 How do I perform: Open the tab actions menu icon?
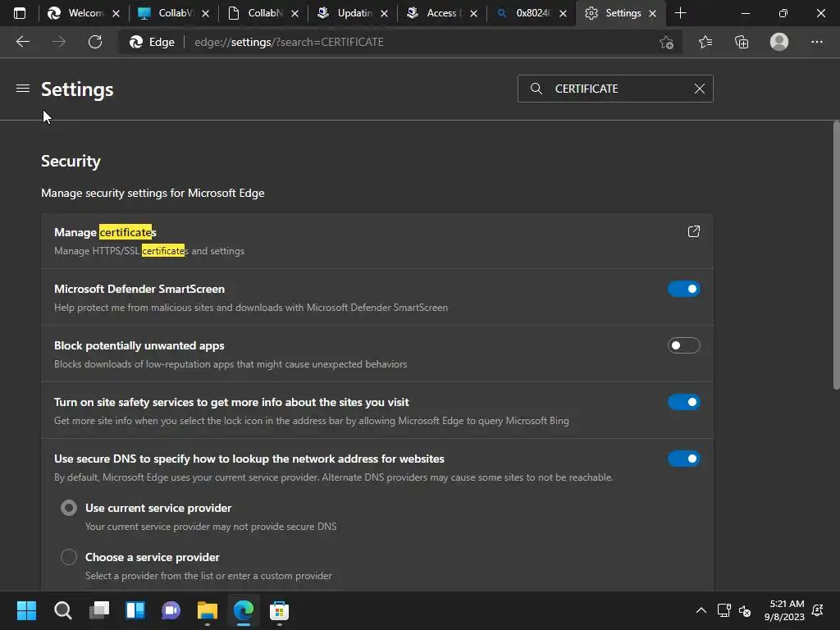(20, 13)
